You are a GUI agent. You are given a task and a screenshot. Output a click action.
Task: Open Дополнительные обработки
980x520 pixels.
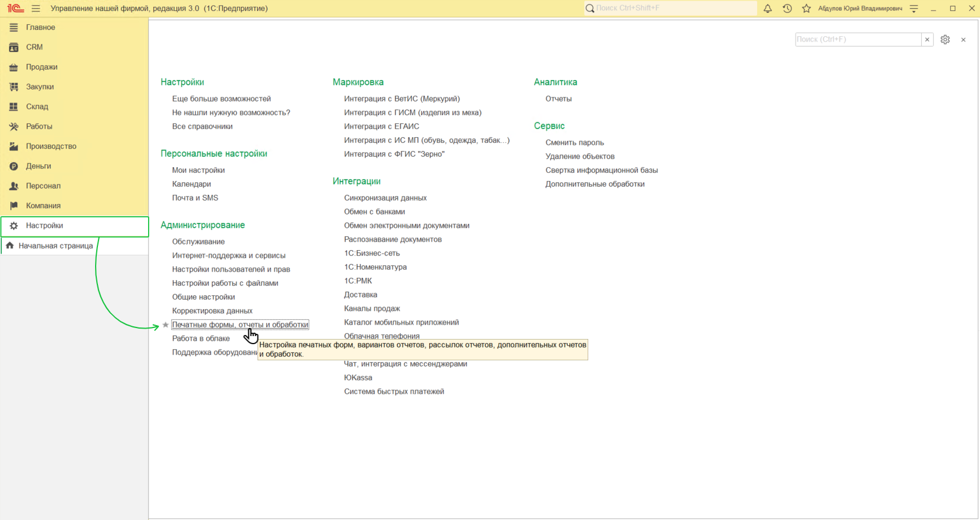pos(595,184)
